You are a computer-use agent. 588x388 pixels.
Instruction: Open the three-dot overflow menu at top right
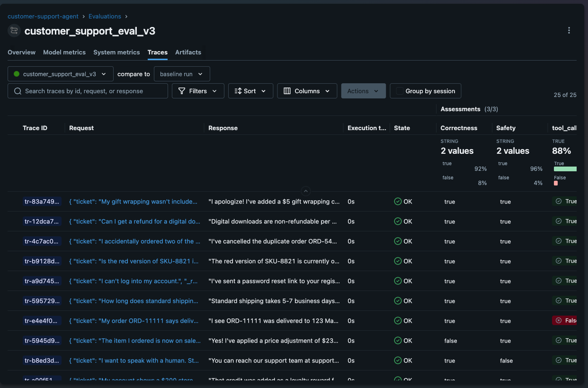coord(569,30)
